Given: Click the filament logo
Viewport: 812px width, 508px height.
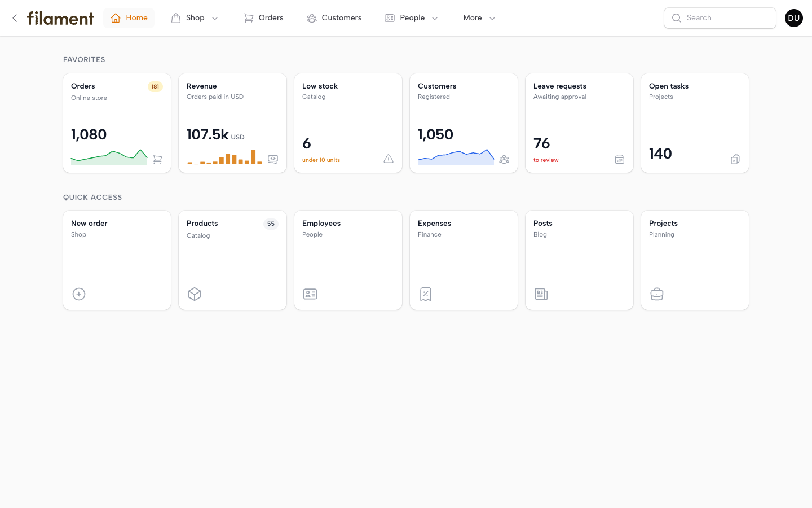Looking at the screenshot, I should [60, 18].
